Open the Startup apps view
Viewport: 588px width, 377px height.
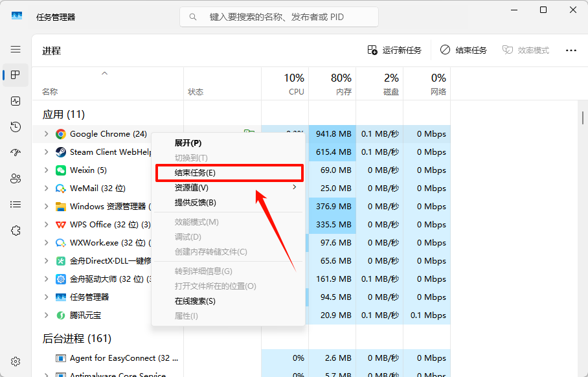(14, 152)
